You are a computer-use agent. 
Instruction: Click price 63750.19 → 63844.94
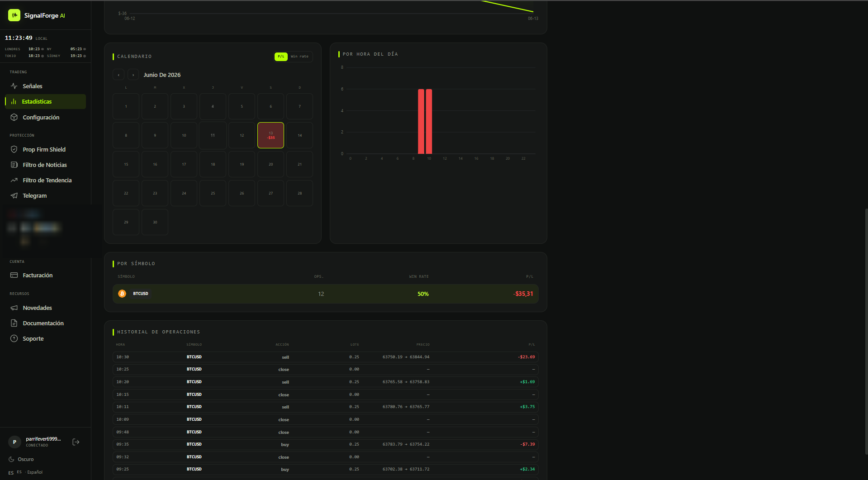click(406, 357)
